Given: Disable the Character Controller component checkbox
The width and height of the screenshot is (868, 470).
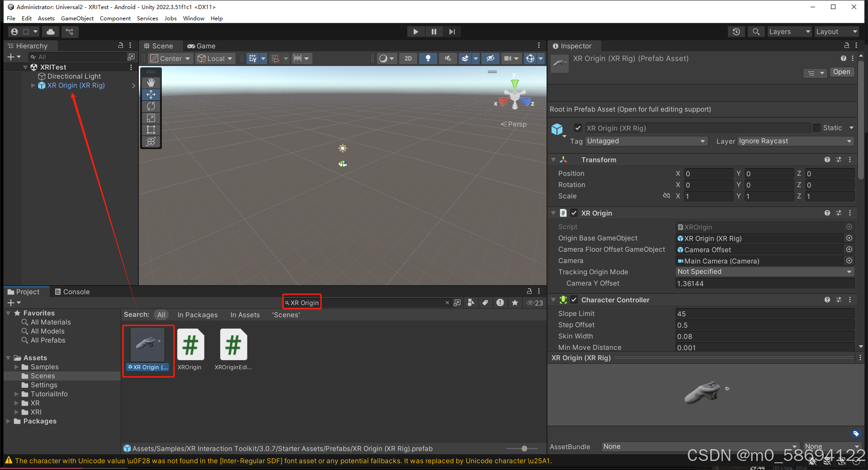Looking at the screenshot, I should coord(574,300).
